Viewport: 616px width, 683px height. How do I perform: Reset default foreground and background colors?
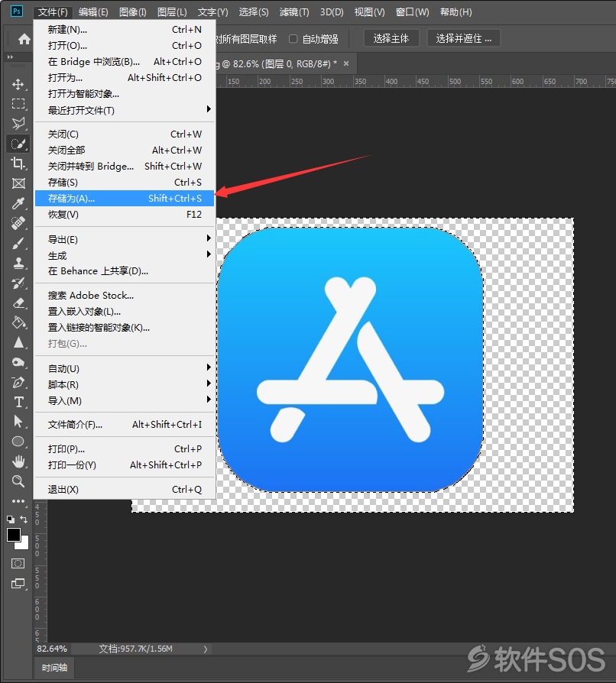(11, 520)
